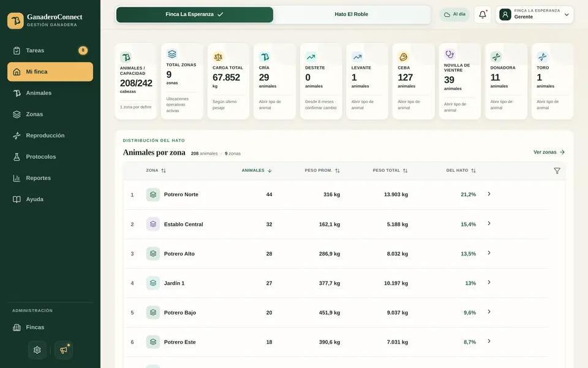Click the Destete trend icon
Image resolution: width=588 pixels, height=368 pixels.
311,56
